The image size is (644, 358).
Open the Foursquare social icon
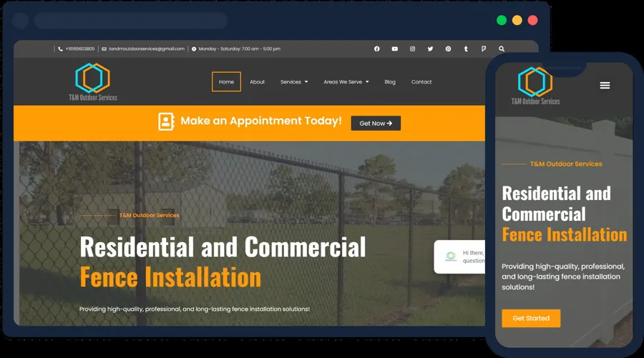pos(484,49)
